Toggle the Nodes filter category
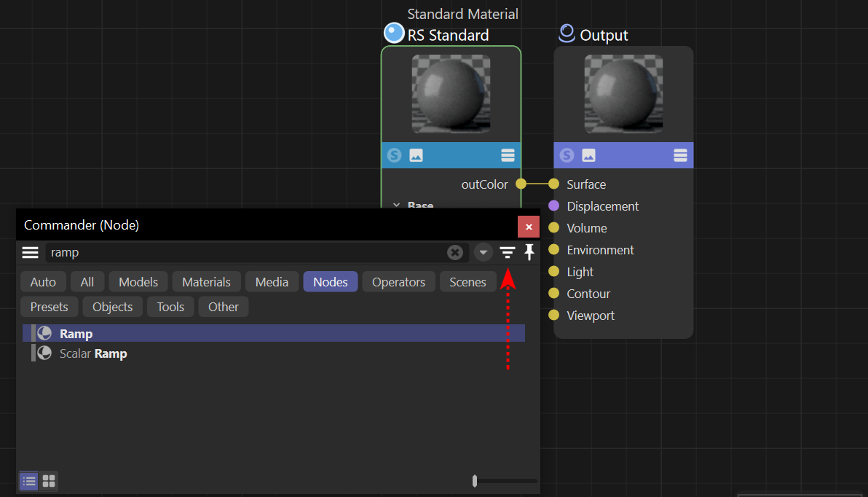The width and height of the screenshot is (868, 497). pyautogui.click(x=330, y=282)
